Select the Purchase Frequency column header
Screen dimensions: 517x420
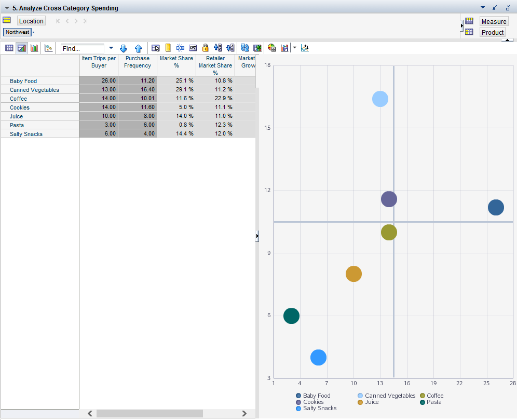click(138, 65)
